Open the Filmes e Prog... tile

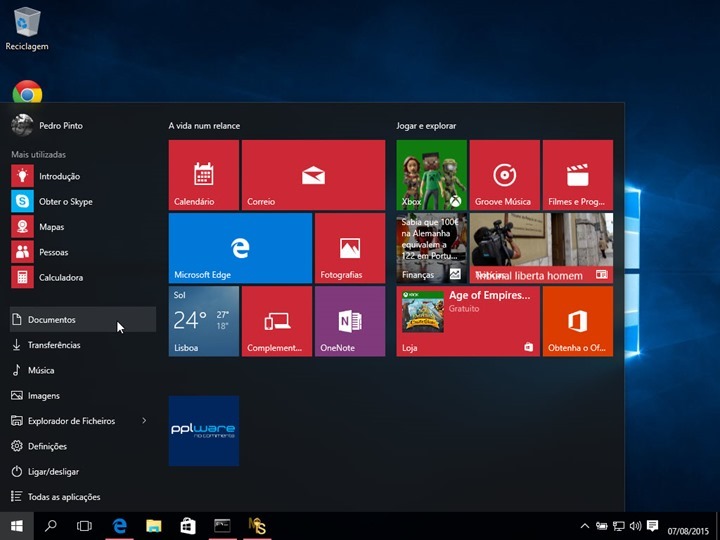coord(578,175)
